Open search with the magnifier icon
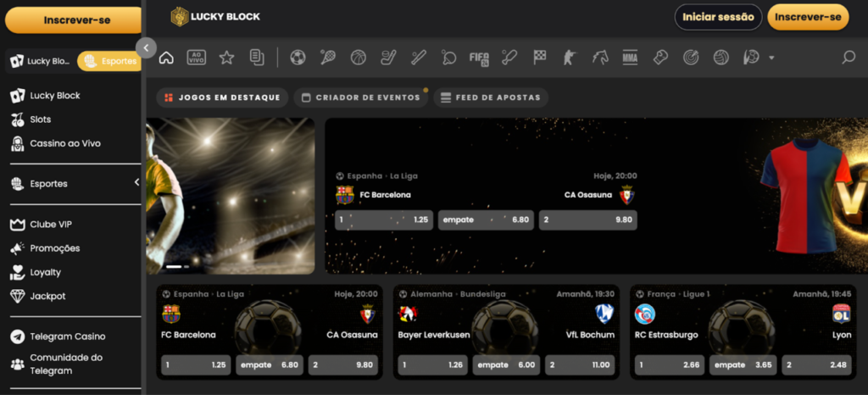This screenshot has height=395, width=868. 849,58
